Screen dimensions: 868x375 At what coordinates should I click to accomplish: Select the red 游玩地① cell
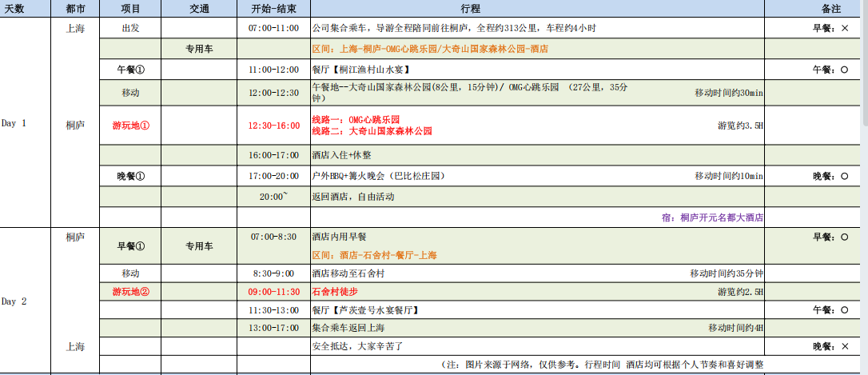click(x=130, y=126)
